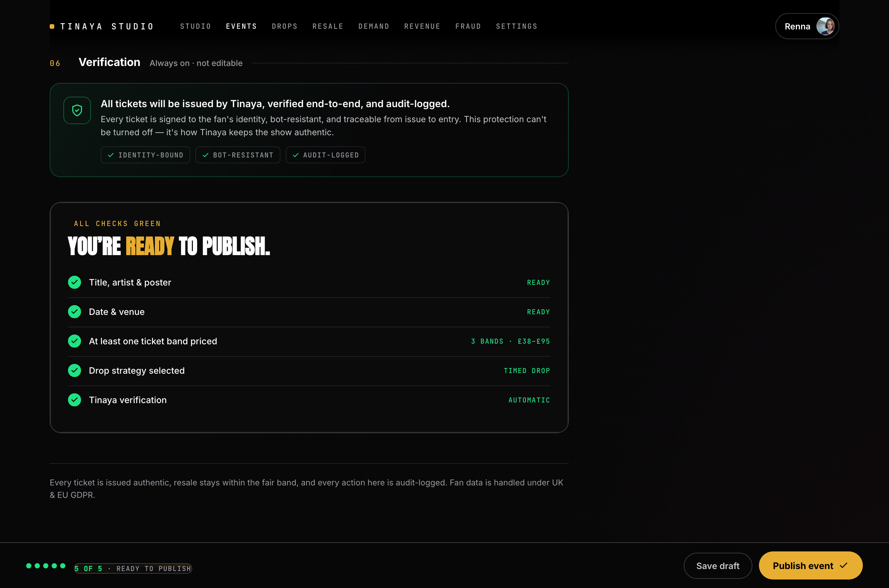Open the Renna profile menu
Screen dimensions: 889x588
807,26
